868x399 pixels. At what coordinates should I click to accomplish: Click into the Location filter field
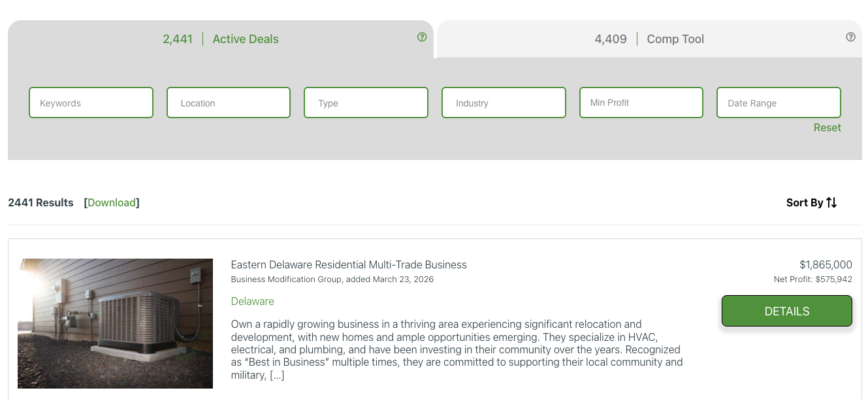(x=229, y=103)
